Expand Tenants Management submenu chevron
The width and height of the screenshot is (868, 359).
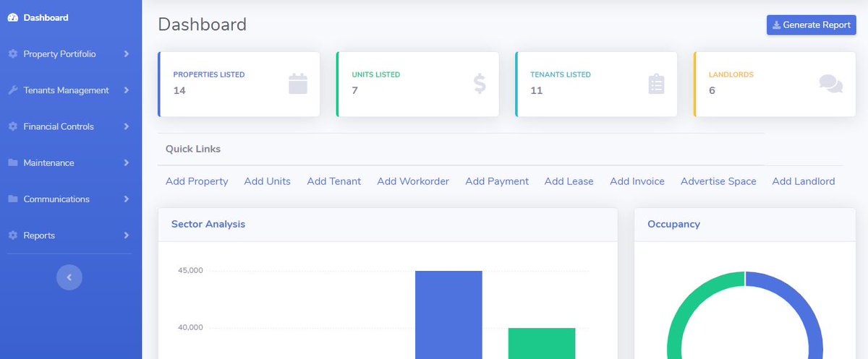(127, 90)
